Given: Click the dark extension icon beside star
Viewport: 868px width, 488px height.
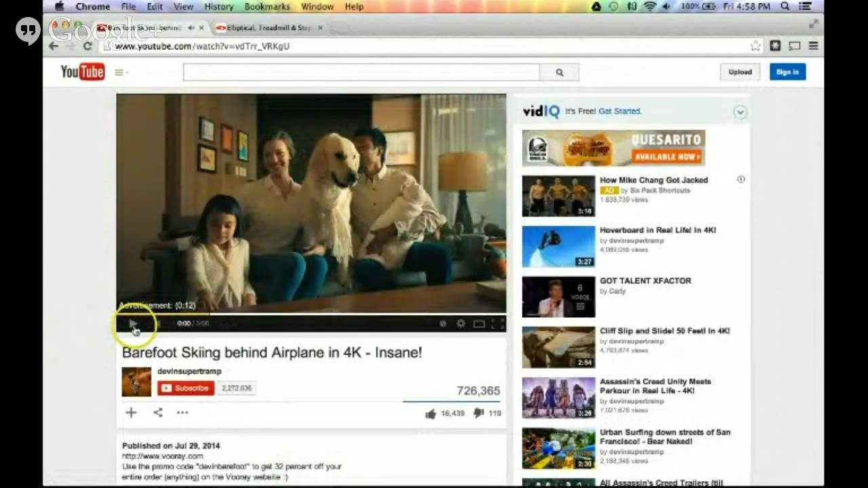Looking at the screenshot, I should pos(775,46).
